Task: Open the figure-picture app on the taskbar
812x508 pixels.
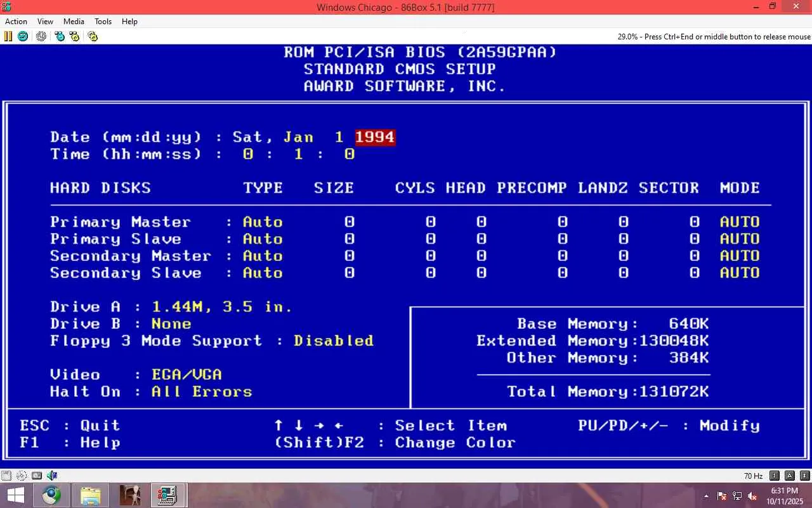Action: (129, 495)
